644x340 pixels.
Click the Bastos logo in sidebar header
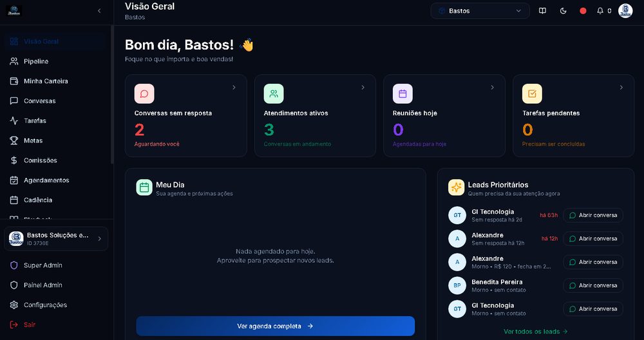pyautogui.click(x=14, y=11)
